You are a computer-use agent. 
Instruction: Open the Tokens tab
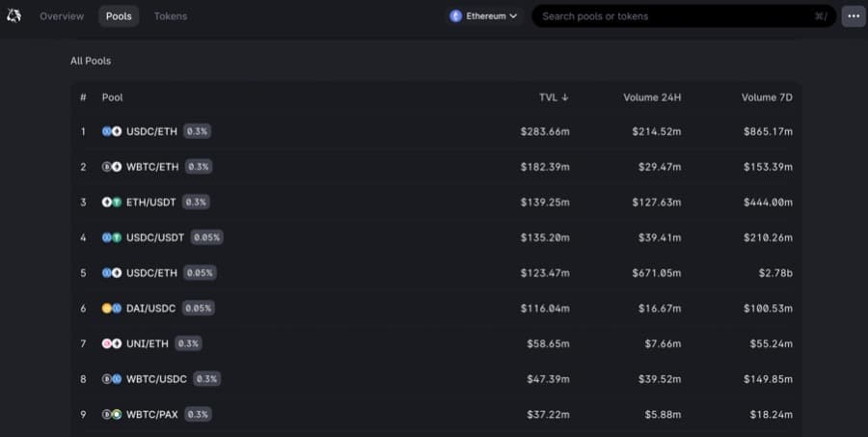(171, 16)
